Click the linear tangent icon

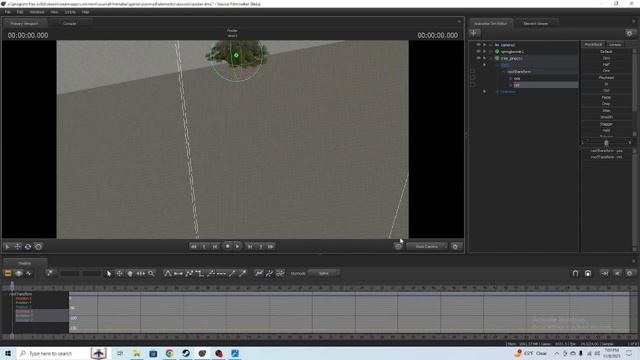point(189,273)
